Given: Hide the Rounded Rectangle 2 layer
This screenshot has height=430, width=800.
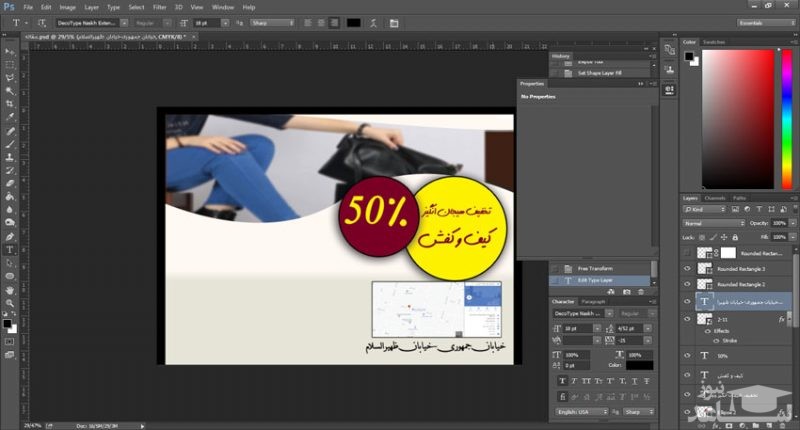Looking at the screenshot, I should click(687, 284).
